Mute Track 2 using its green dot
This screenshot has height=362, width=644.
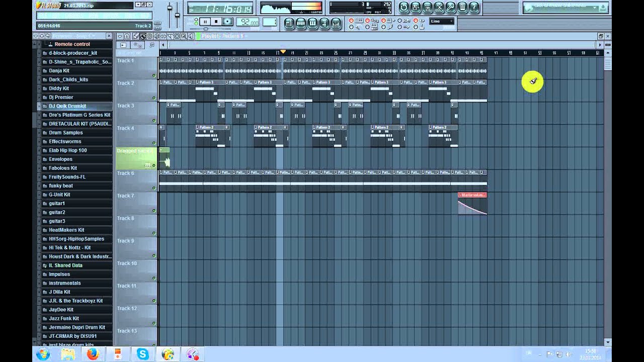tap(154, 98)
